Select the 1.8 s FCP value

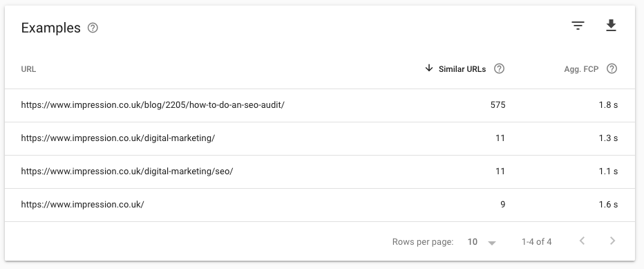[x=608, y=105]
